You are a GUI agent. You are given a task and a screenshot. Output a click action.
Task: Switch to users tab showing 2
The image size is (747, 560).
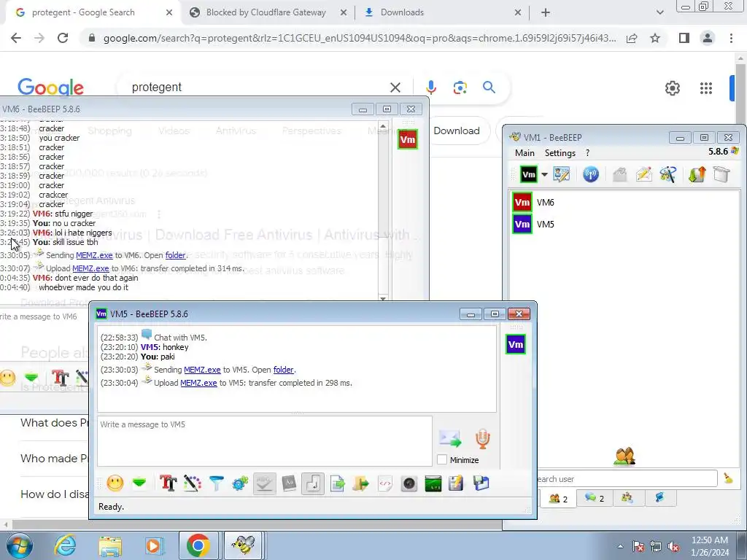(558, 498)
